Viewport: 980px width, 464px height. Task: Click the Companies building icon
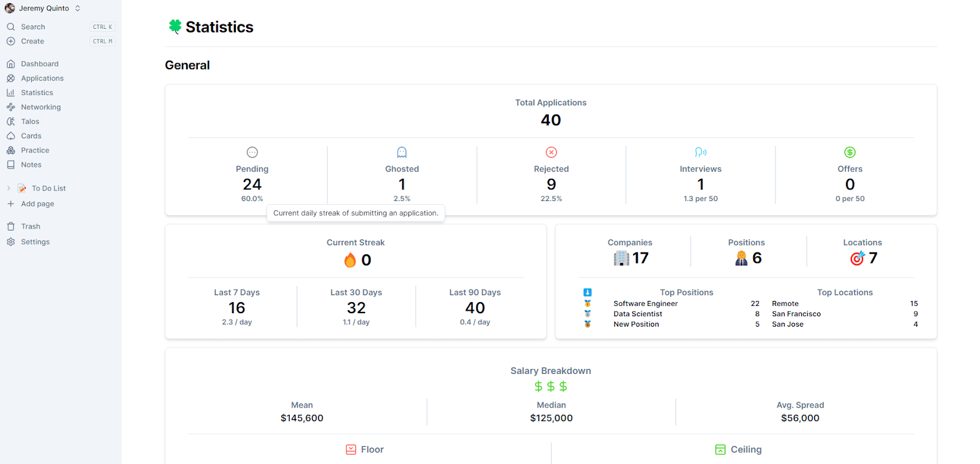tap(622, 258)
